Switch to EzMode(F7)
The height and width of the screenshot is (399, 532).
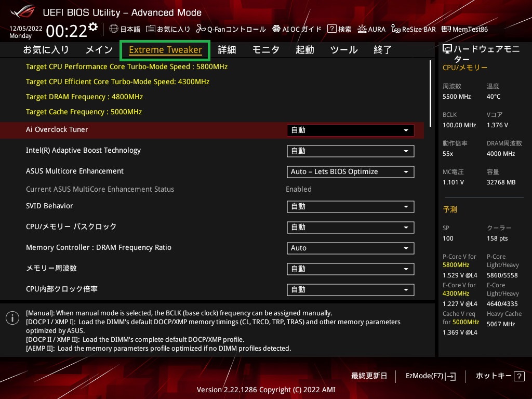431,376
